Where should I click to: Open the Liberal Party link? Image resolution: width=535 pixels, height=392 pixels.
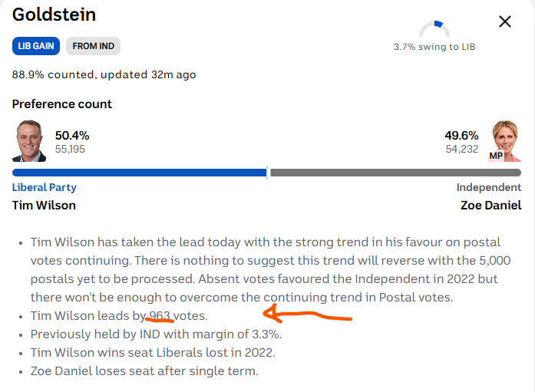pyautogui.click(x=45, y=187)
